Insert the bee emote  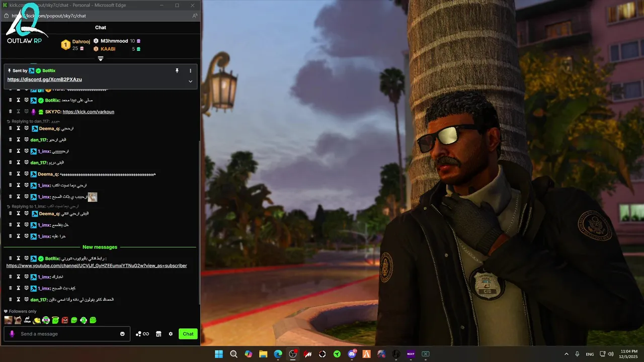coord(36,320)
